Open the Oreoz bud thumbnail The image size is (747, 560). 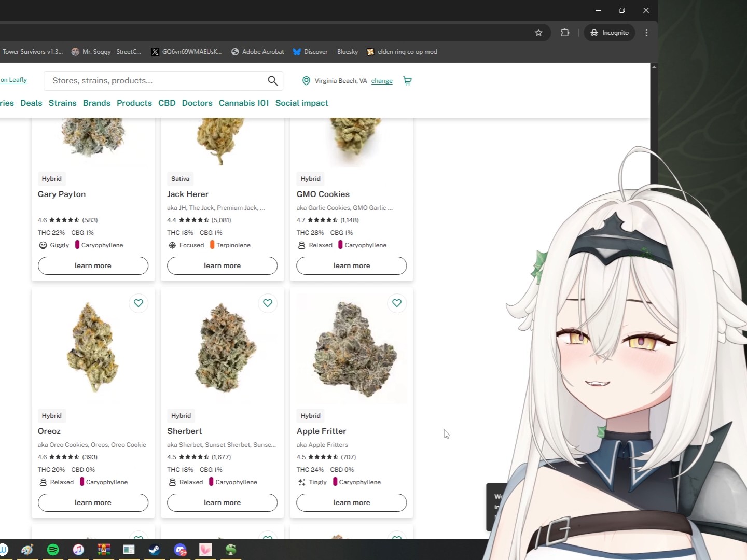(93, 348)
